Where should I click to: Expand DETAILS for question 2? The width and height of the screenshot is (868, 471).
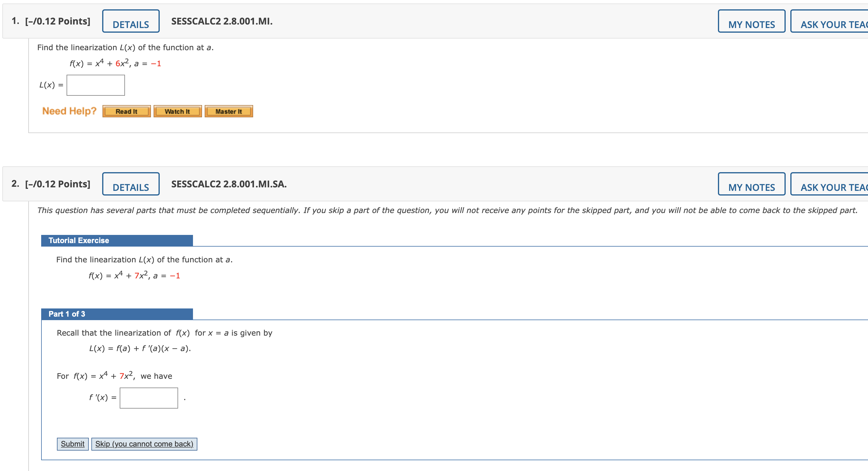(131, 184)
